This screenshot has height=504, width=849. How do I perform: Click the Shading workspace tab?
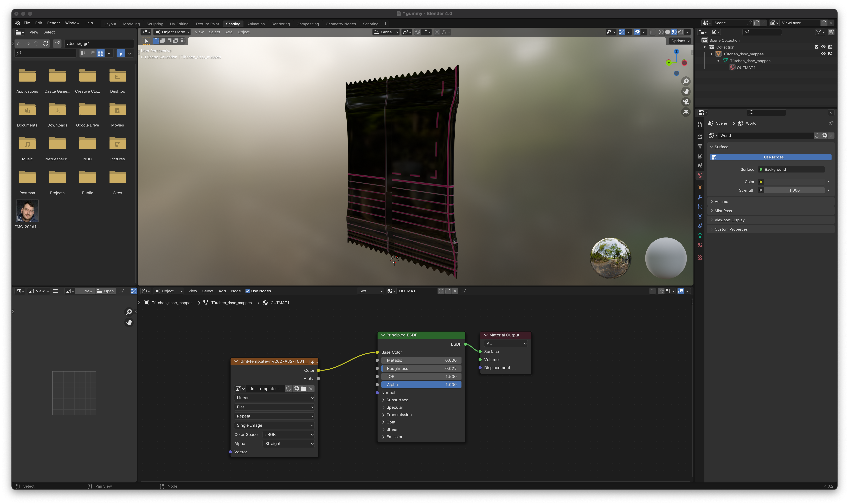click(x=233, y=23)
